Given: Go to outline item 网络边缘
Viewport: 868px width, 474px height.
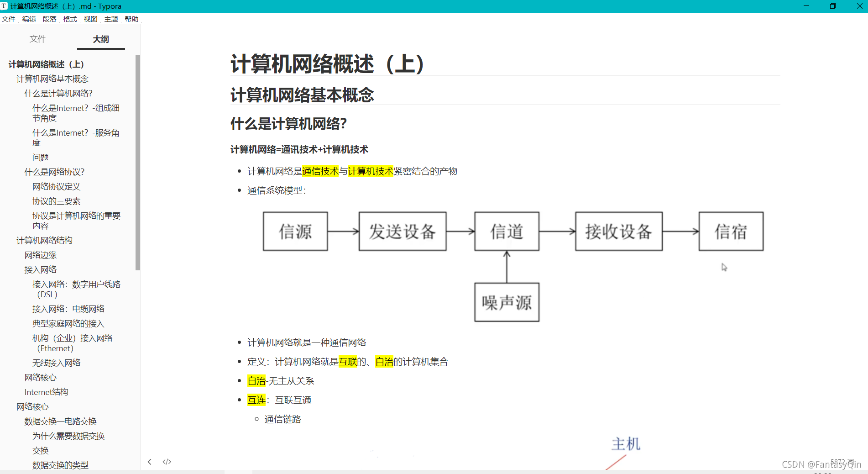Looking at the screenshot, I should (41, 255).
